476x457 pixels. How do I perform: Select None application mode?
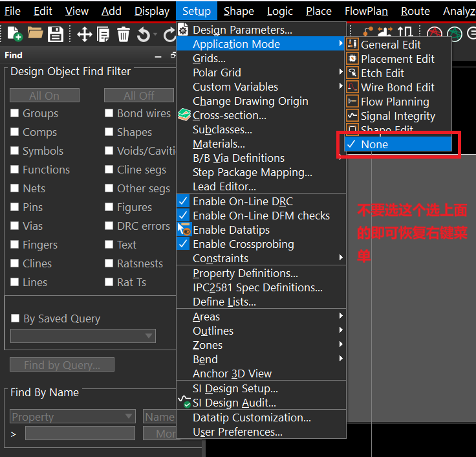tap(398, 144)
